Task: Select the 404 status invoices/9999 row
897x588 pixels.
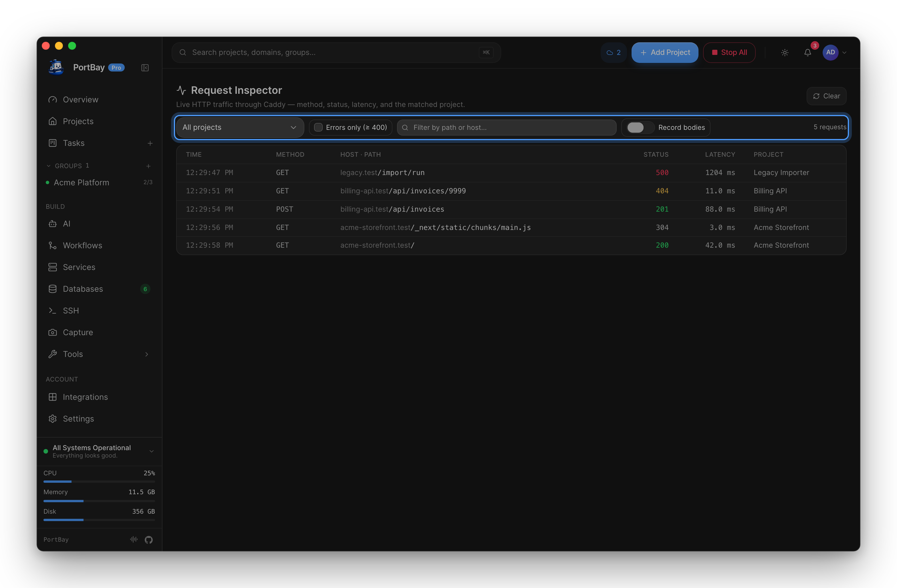Action: tap(511, 191)
